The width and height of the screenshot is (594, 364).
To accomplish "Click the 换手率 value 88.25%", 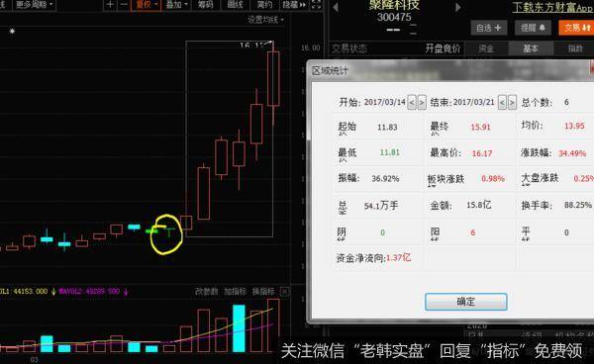I will (578, 205).
